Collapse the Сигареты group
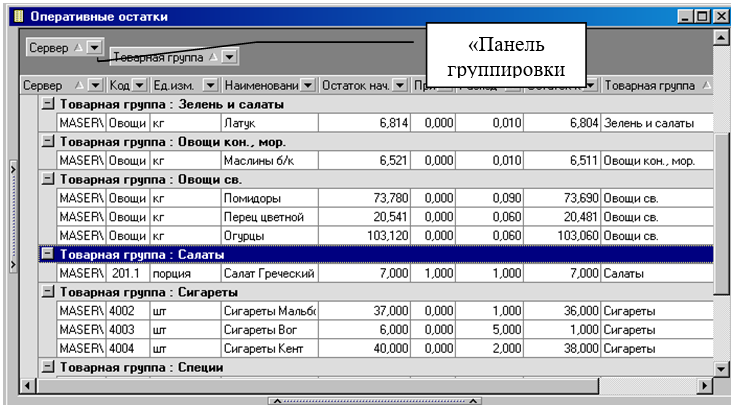The height and width of the screenshot is (408, 735). 48,292
